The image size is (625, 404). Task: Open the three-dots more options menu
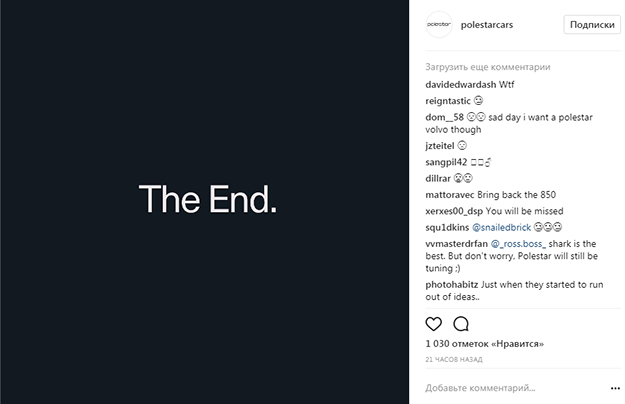615,388
